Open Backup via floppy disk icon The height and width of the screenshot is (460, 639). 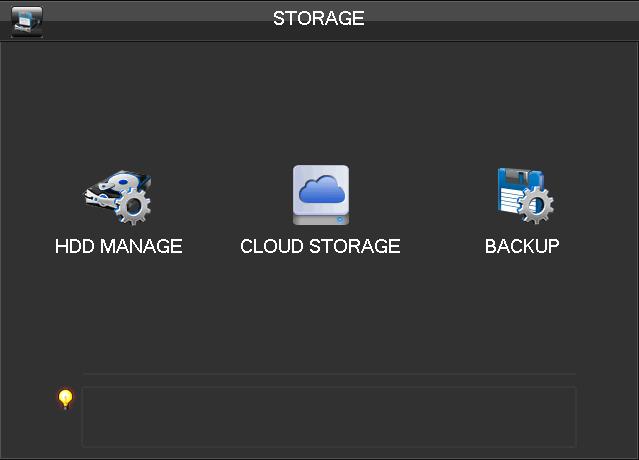[525, 195]
